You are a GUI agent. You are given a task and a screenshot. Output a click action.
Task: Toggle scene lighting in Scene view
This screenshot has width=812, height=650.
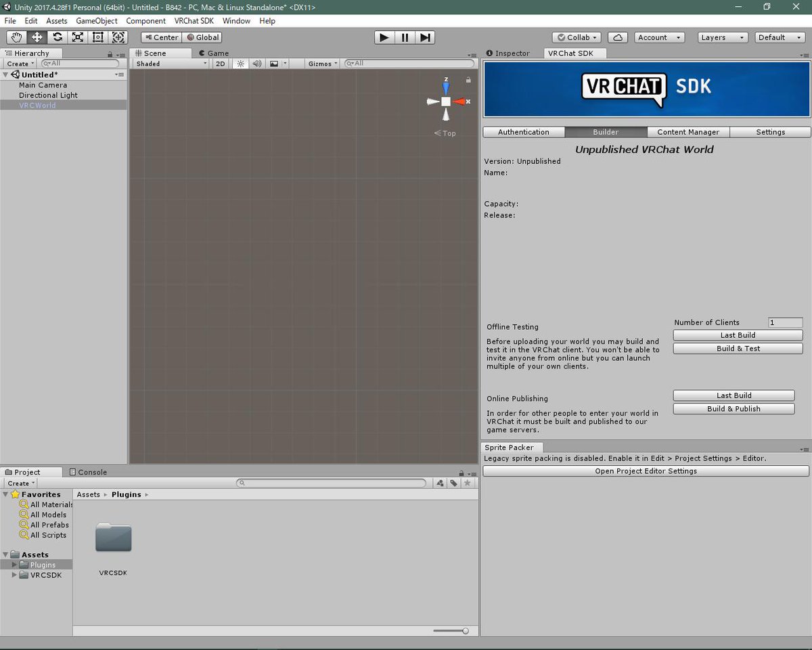(240, 64)
